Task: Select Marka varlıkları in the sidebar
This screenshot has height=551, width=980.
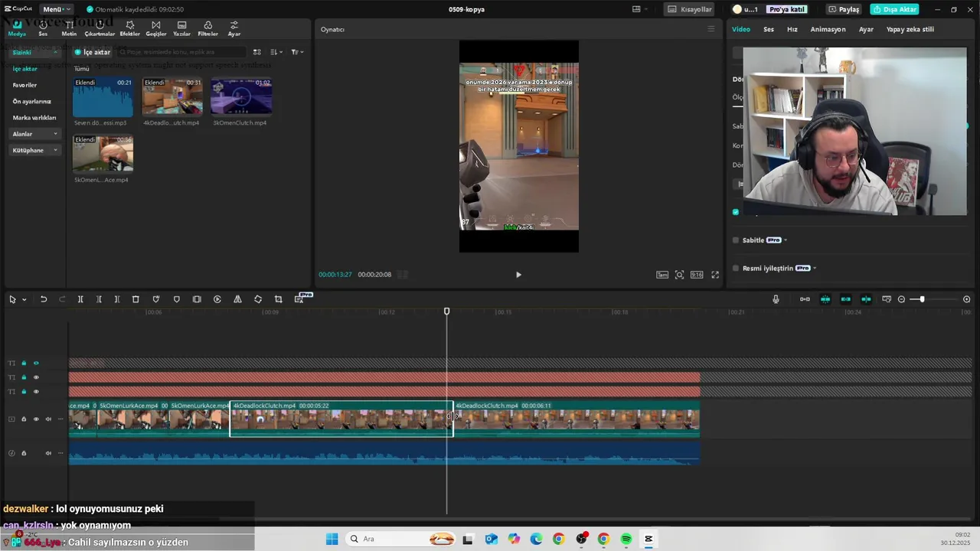Action: (34, 118)
